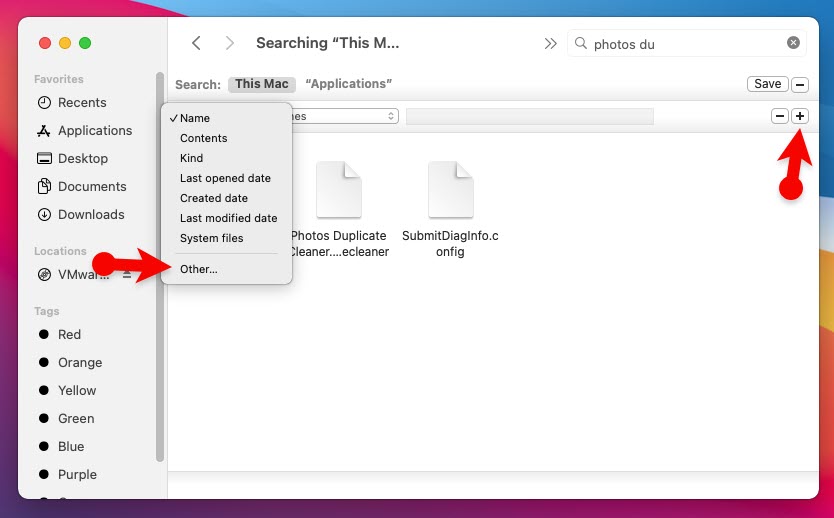Open Recents in the sidebar
This screenshot has width=834, height=518.
pos(82,102)
